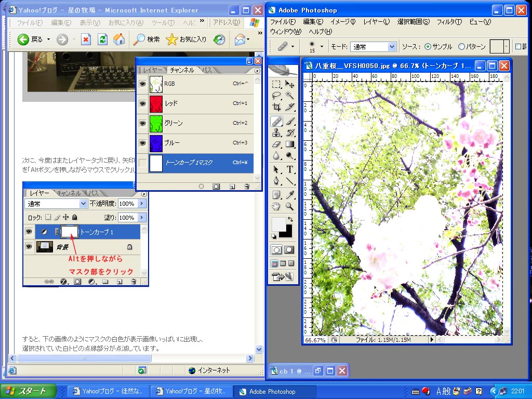This screenshot has width=532, height=399.
Task: Click Internet Explorer Refresh icon
Action: point(102,39)
